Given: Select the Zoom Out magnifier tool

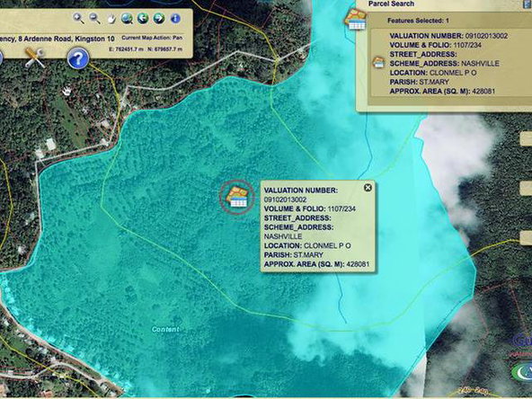Looking at the screenshot, I should (x=94, y=18).
